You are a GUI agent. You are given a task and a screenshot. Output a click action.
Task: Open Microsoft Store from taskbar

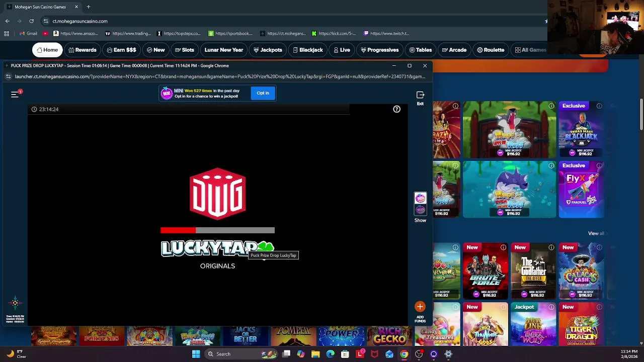(345, 354)
